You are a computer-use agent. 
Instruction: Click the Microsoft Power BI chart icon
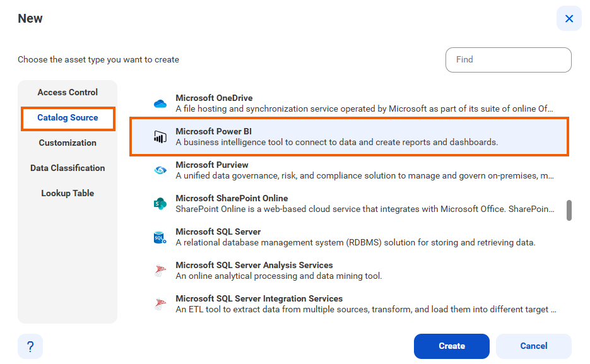(160, 137)
